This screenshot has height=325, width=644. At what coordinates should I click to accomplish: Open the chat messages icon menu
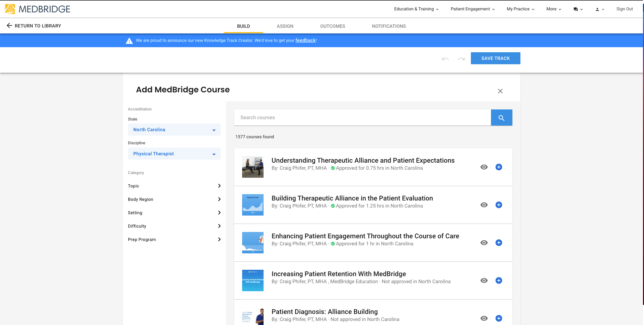click(x=578, y=9)
